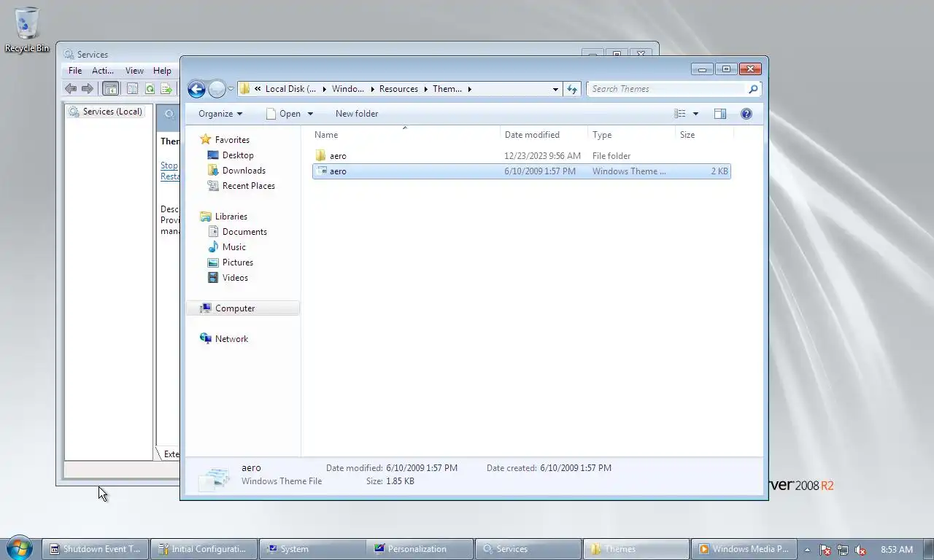Click Forward arrow in Services toolbar
Viewport: 934px width, 560px height.
[88, 89]
